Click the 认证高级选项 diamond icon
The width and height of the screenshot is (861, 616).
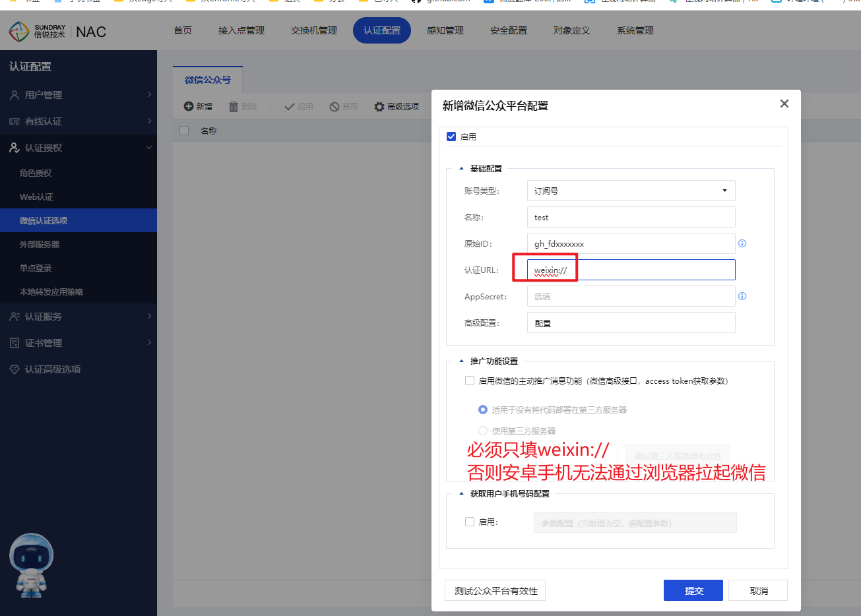(x=15, y=369)
